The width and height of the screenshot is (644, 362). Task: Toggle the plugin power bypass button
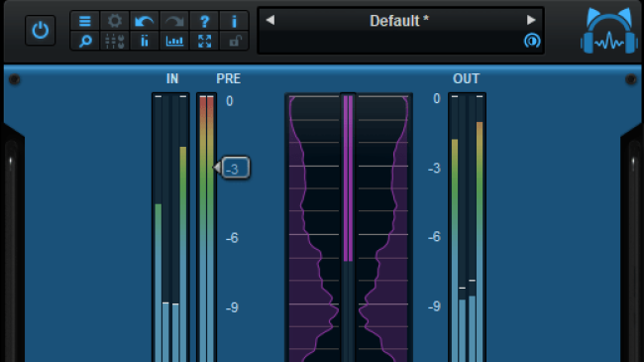tap(41, 30)
